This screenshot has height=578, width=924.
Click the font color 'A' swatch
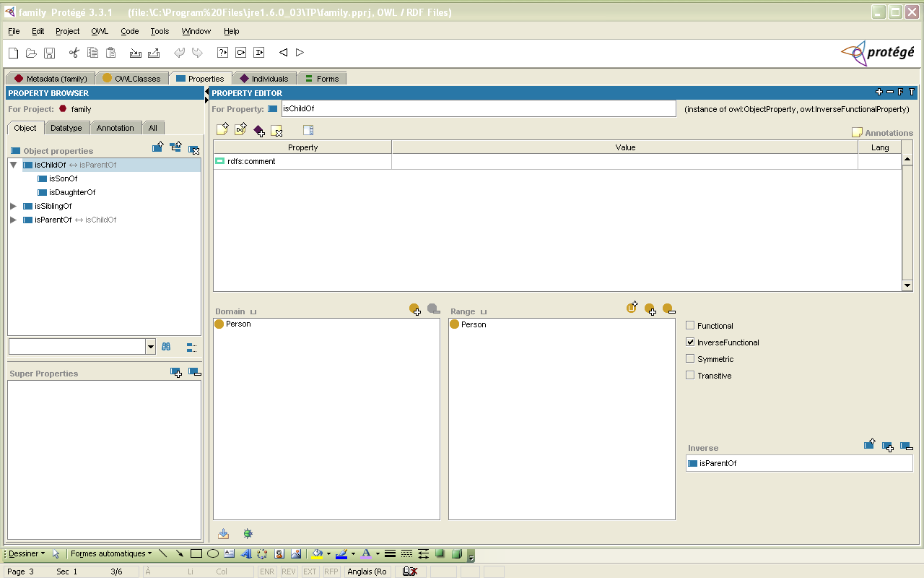tap(366, 554)
